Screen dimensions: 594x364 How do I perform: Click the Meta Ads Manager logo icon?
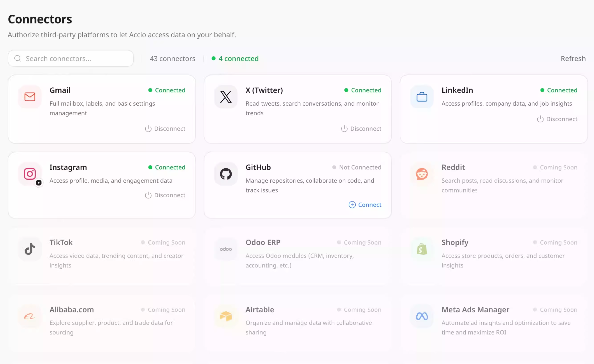tap(422, 316)
